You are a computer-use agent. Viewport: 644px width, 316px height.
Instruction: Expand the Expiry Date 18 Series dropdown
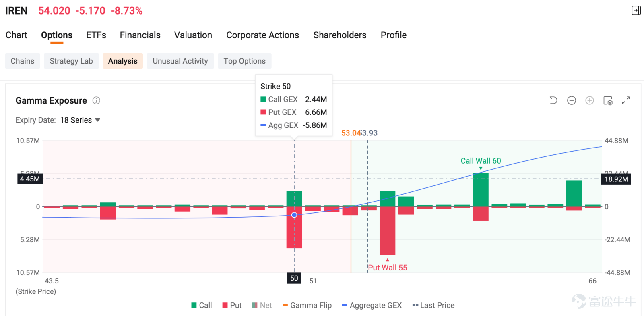(x=80, y=120)
